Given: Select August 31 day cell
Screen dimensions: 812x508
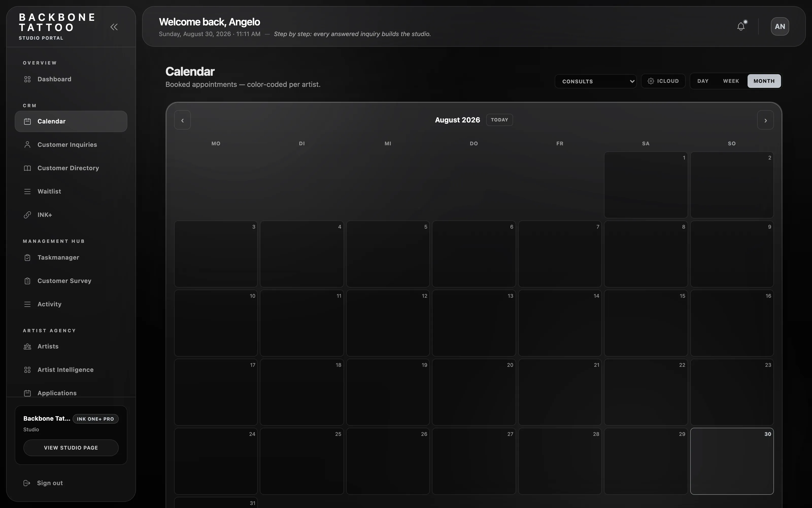Looking at the screenshot, I should pyautogui.click(x=216, y=503).
